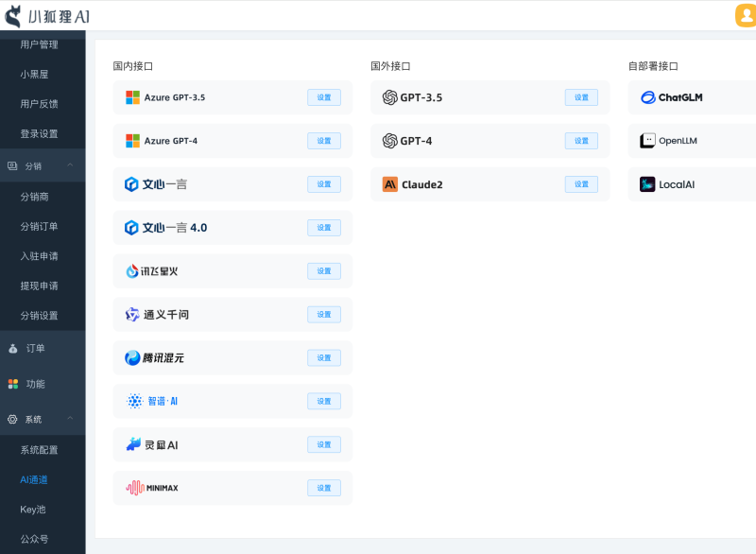This screenshot has width=756, height=554.
Task: Click the 灵犀AI logo icon
Action: click(133, 444)
